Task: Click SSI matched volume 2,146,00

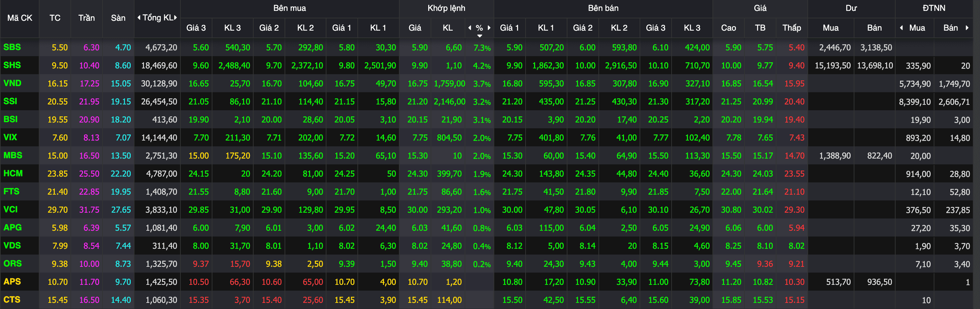Action: point(450,102)
